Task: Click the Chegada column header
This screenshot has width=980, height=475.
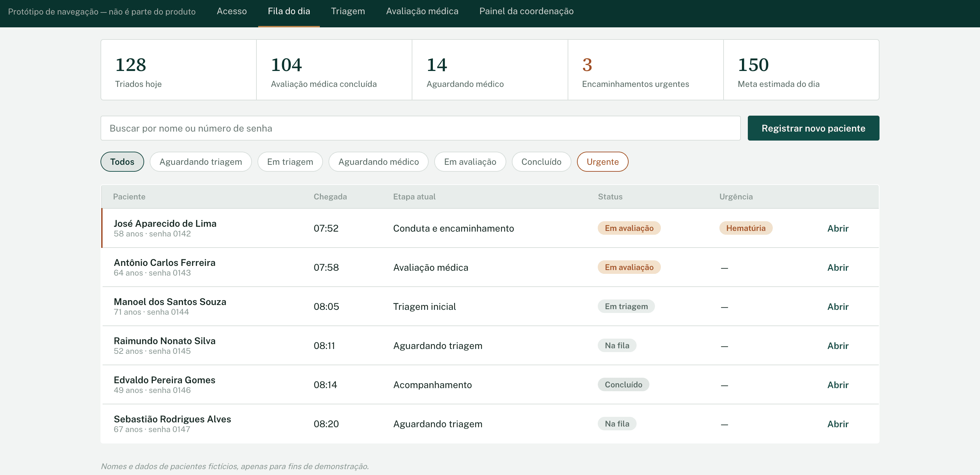Action: [330, 196]
